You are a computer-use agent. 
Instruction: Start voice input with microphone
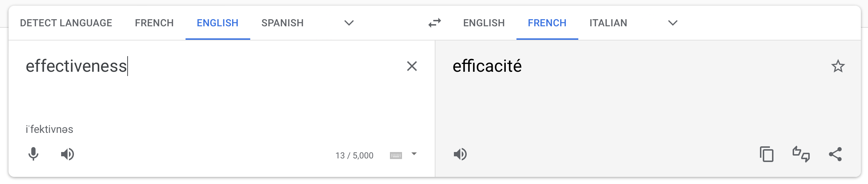tap(33, 154)
